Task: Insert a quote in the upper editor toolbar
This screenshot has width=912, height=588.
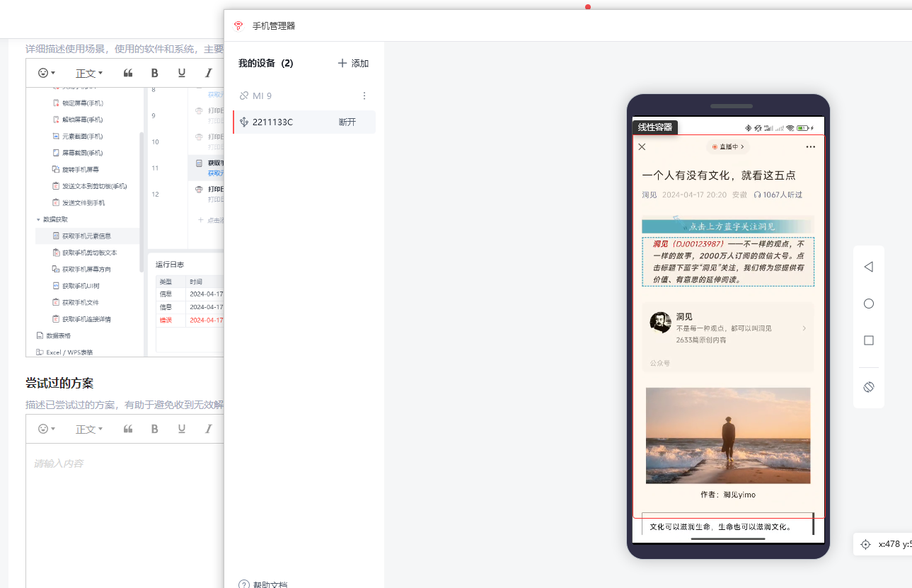Action: pos(128,73)
